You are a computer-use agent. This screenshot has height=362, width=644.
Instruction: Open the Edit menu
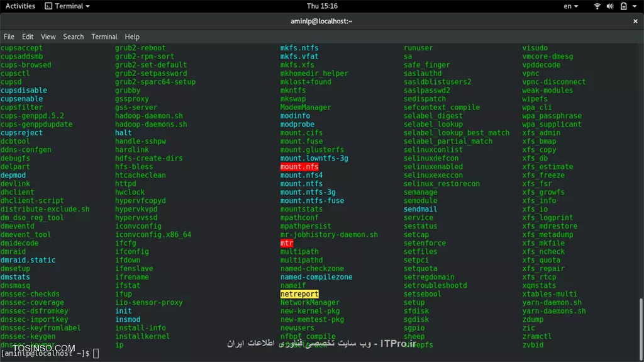tap(28, 37)
